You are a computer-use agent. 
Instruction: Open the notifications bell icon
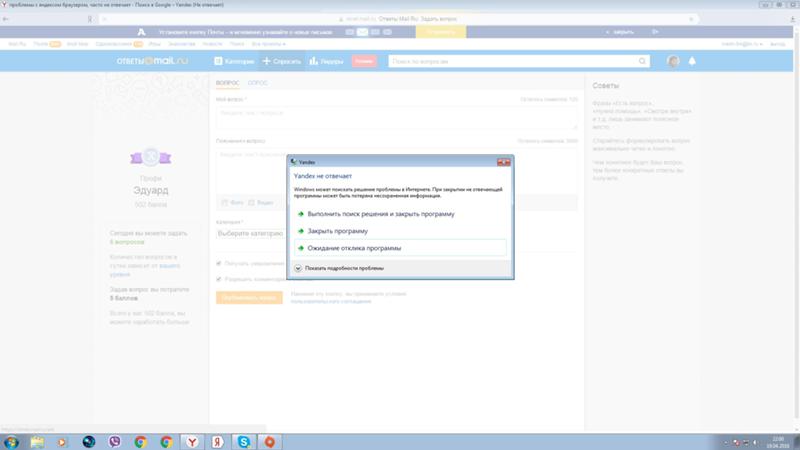692,61
